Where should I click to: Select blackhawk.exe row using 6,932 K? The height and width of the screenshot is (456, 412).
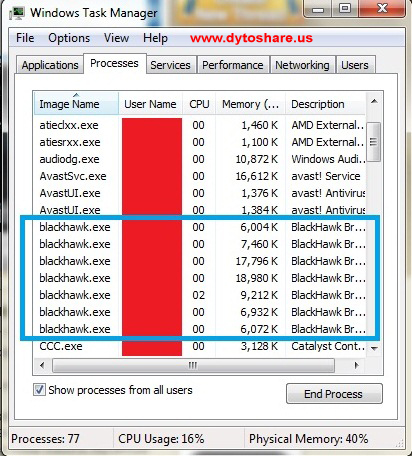click(x=200, y=312)
